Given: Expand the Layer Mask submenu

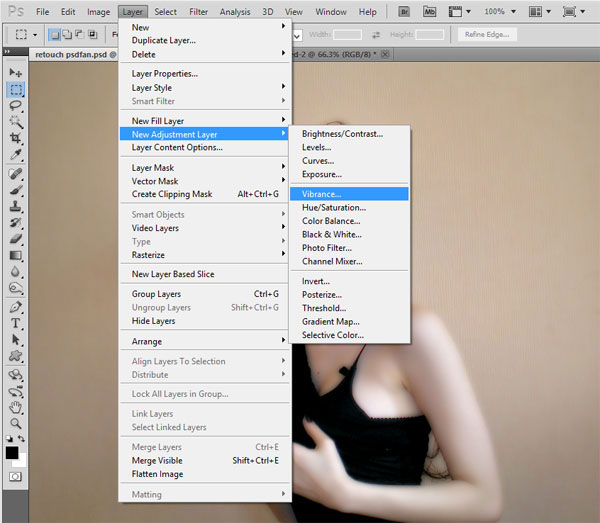Looking at the screenshot, I should (205, 168).
